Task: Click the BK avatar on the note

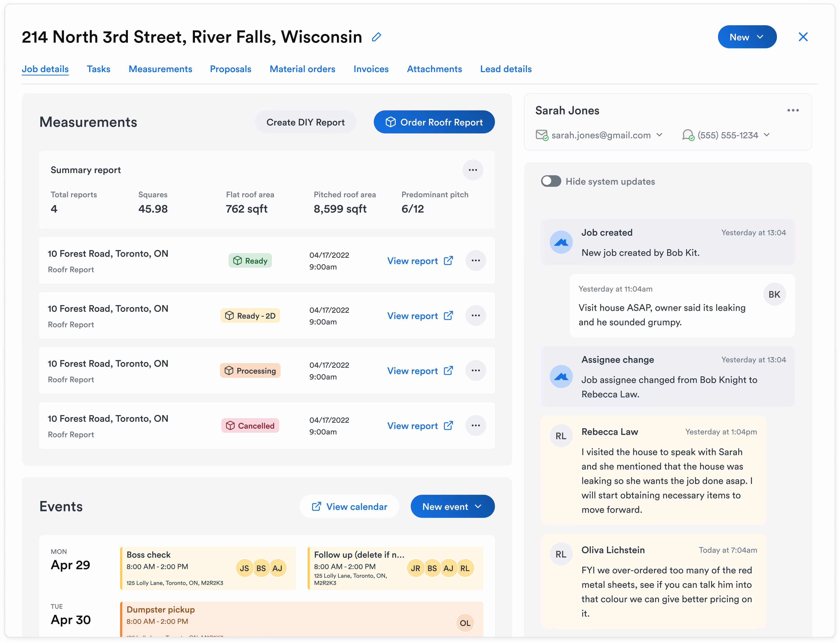Action: coord(774,294)
